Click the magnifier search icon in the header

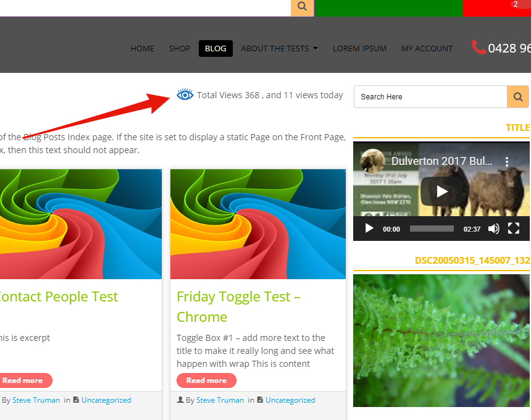(302, 7)
